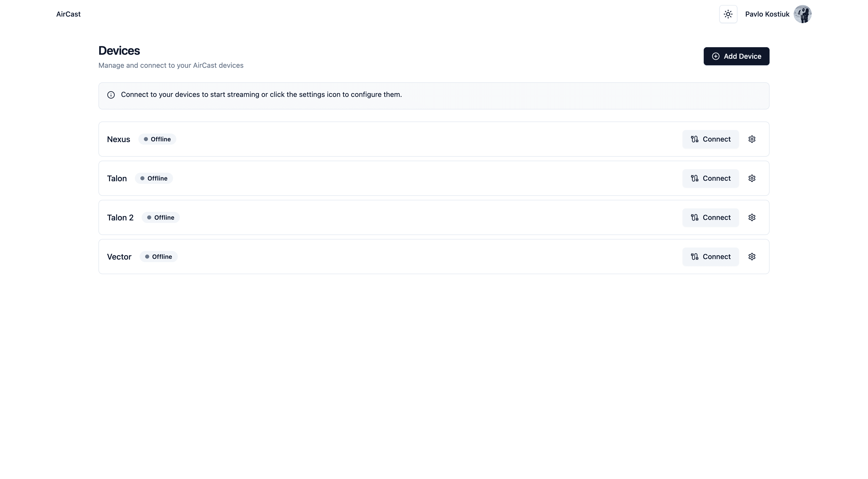The width and height of the screenshot is (868, 479).
Task: Open settings for the Nexus device
Action: point(752,139)
